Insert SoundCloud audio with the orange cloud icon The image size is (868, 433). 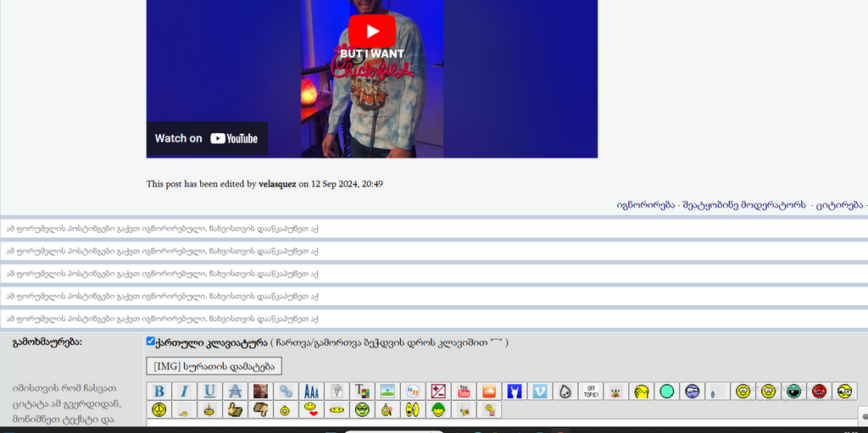489,391
